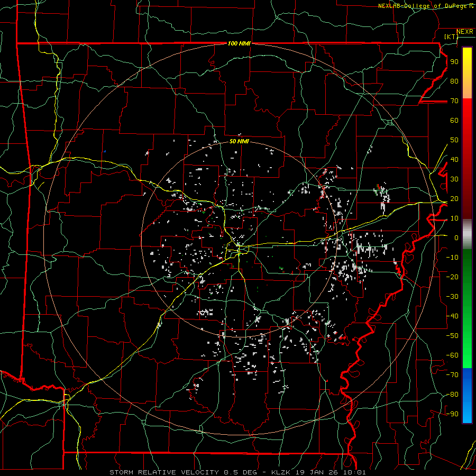Click the "50" value on velocity scale

point(454,140)
